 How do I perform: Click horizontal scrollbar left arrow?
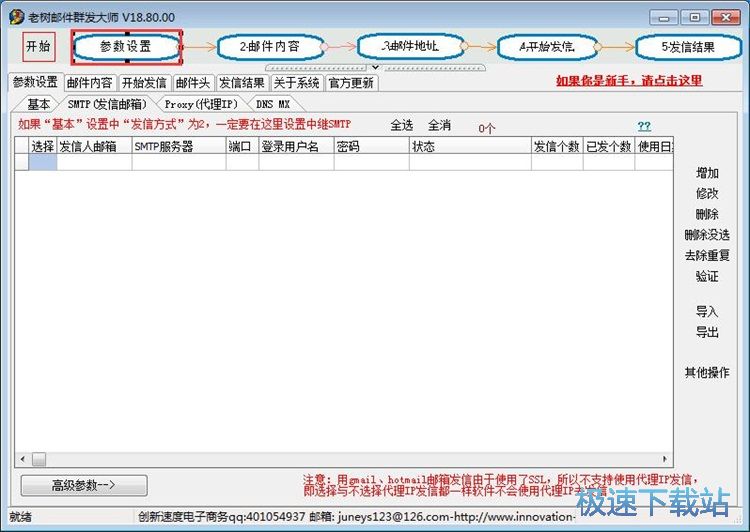pos(22,459)
